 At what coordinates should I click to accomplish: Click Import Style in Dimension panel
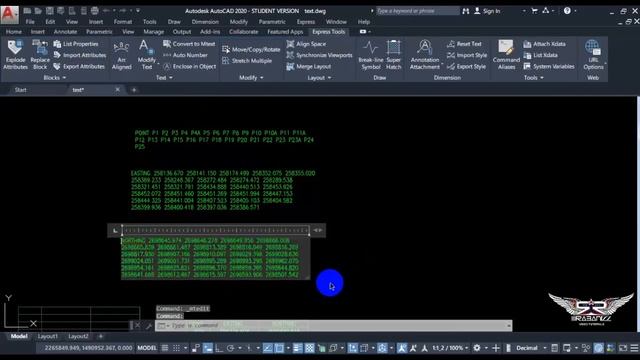click(x=467, y=55)
